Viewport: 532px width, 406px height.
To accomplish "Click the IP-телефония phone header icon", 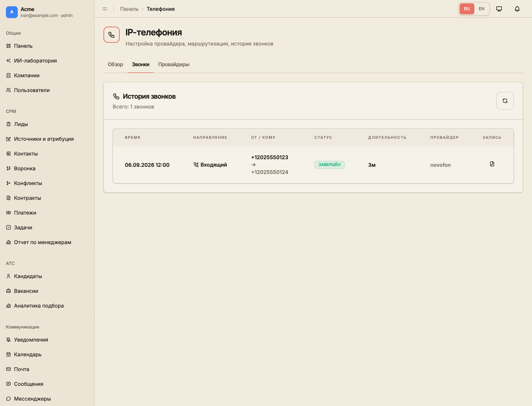I will tap(112, 35).
